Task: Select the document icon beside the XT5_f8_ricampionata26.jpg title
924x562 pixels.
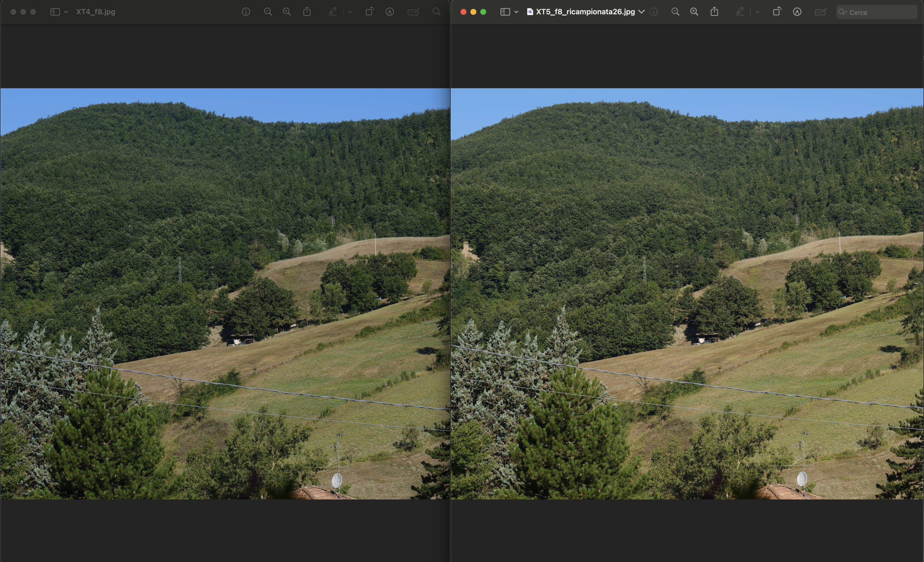Action: pos(530,12)
